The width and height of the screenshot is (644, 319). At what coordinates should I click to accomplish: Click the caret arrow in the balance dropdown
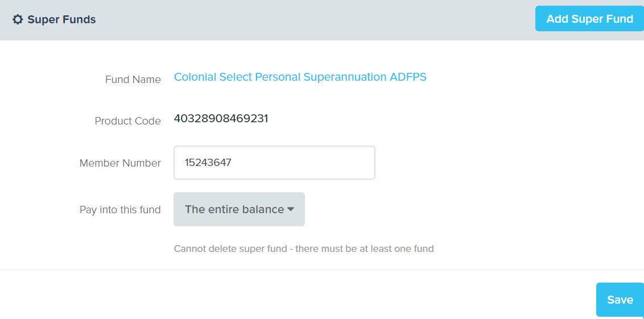point(290,209)
